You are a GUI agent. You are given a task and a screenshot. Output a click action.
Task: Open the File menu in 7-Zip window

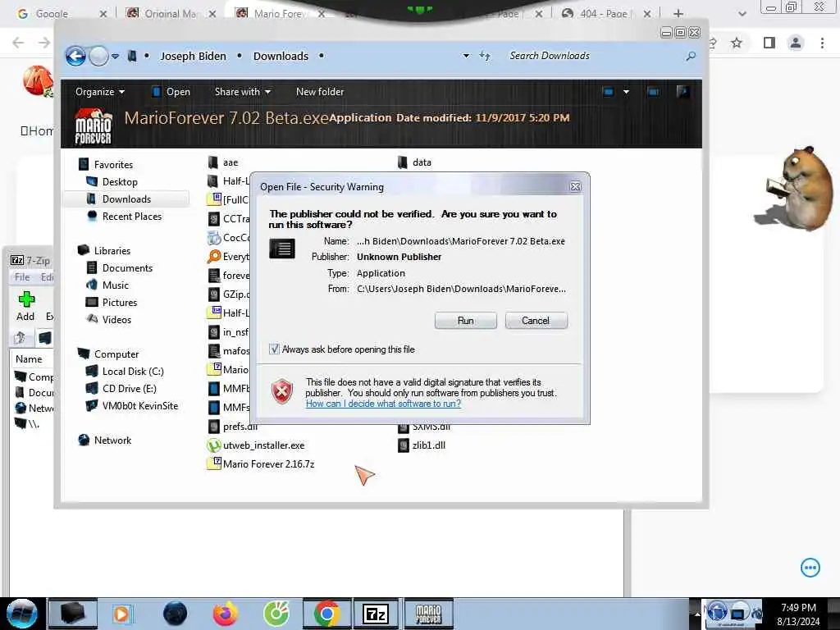point(22,277)
